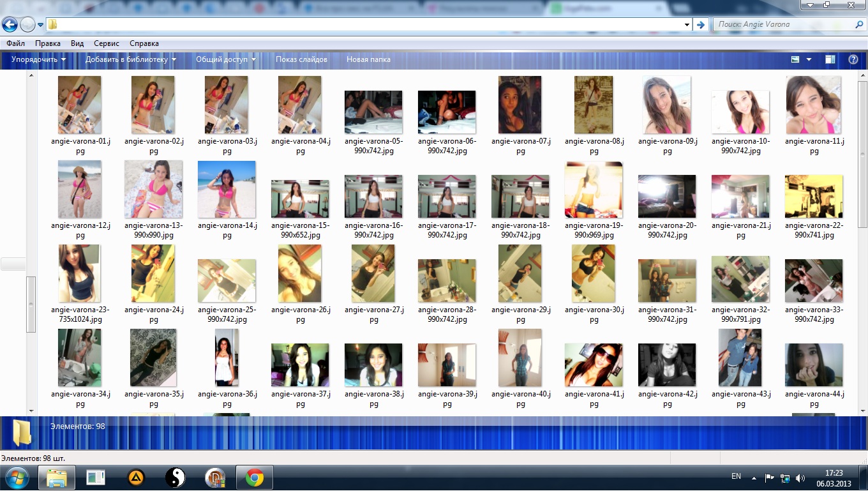This screenshot has height=498, width=868.
Task: Toggle the preview pane button
Action: [830, 59]
